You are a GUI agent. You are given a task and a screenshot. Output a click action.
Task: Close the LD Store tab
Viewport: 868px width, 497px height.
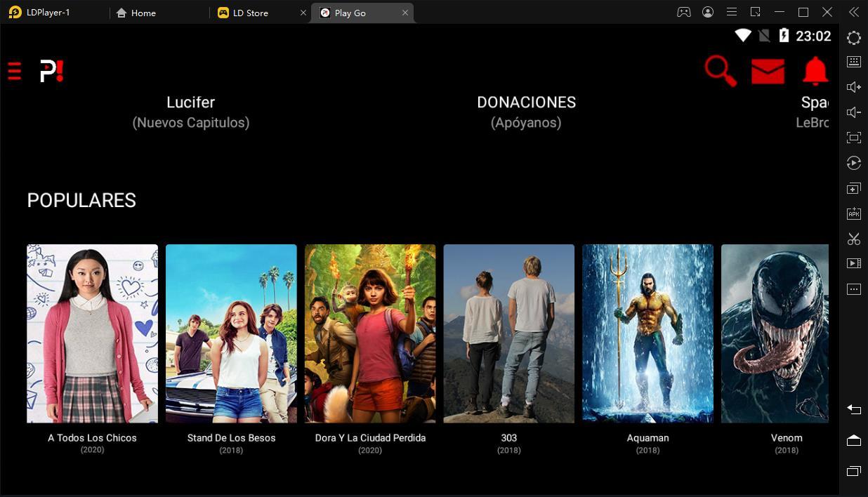[303, 13]
